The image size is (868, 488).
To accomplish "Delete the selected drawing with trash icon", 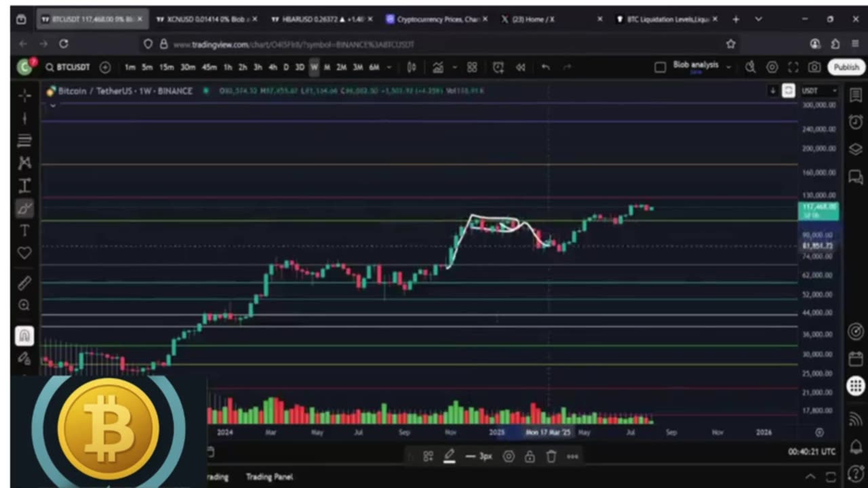I will pyautogui.click(x=551, y=456).
